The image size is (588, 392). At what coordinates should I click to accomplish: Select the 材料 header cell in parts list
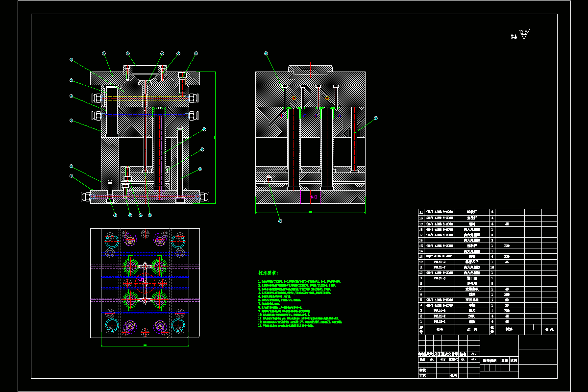point(509,330)
